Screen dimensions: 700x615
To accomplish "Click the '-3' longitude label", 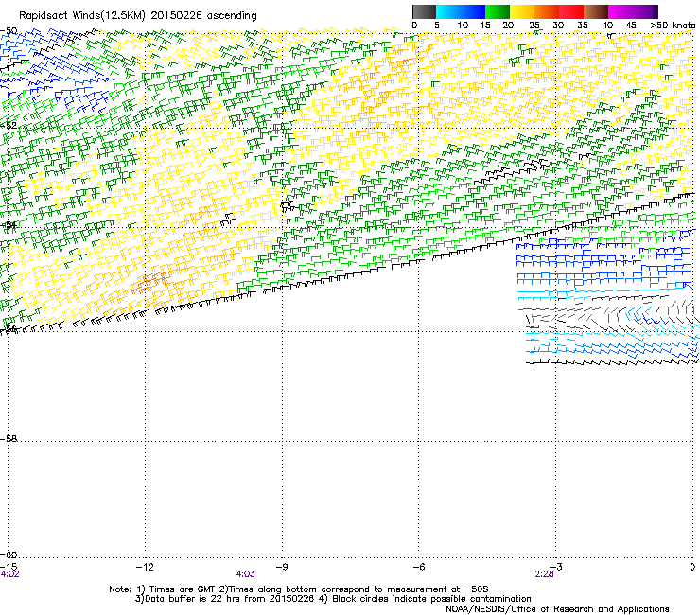I will pyautogui.click(x=556, y=567).
